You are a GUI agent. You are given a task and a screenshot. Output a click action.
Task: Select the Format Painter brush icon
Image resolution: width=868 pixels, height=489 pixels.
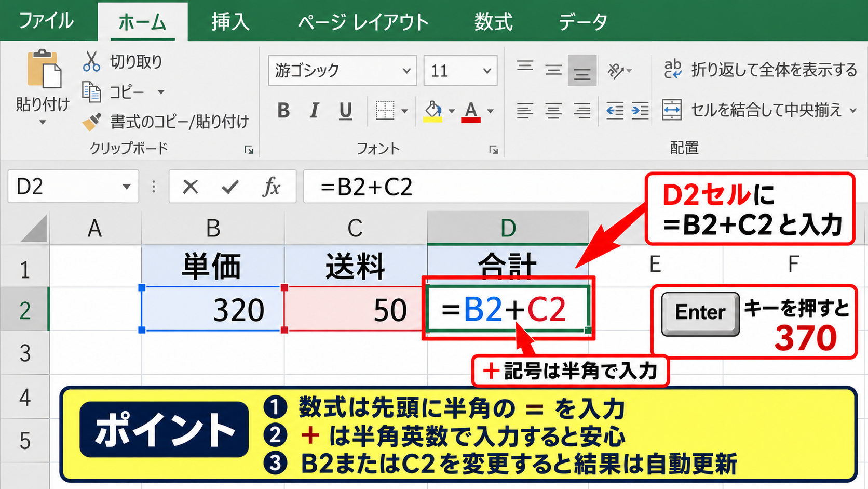click(x=92, y=122)
